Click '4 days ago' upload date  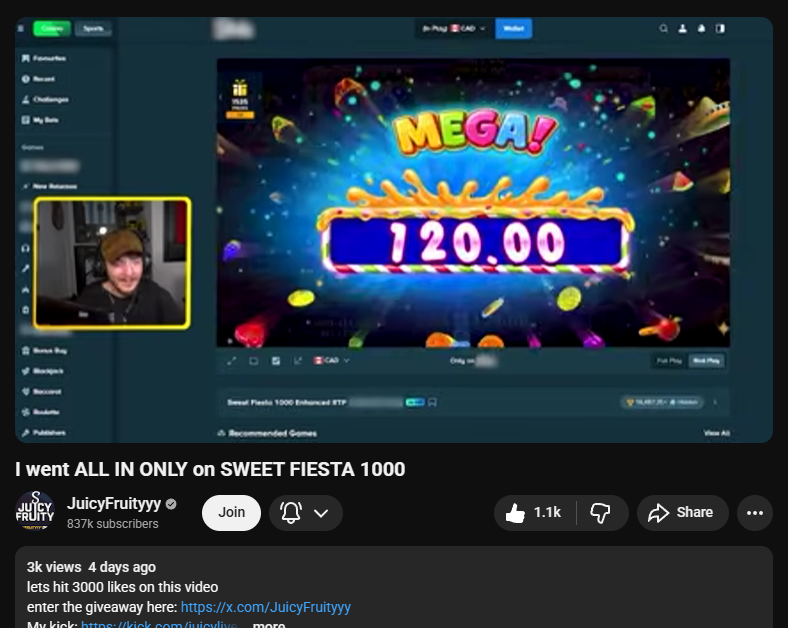tap(122, 567)
